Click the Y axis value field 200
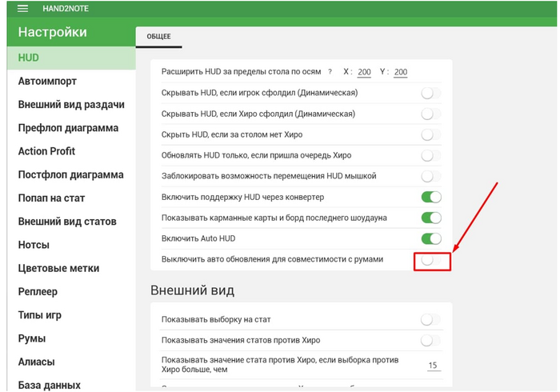This screenshot has width=560, height=392. click(401, 72)
